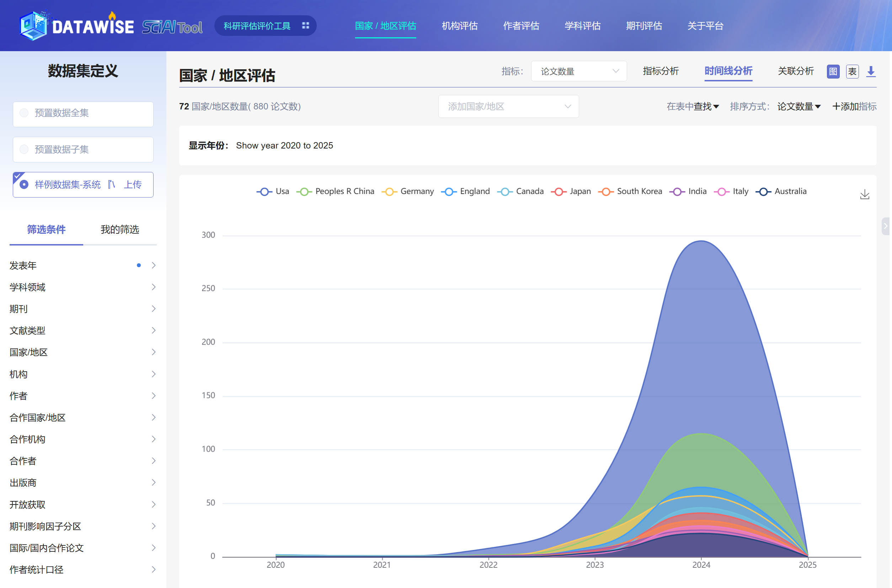Select the 预置数据子集 radio option
The height and width of the screenshot is (588, 892).
click(25, 149)
